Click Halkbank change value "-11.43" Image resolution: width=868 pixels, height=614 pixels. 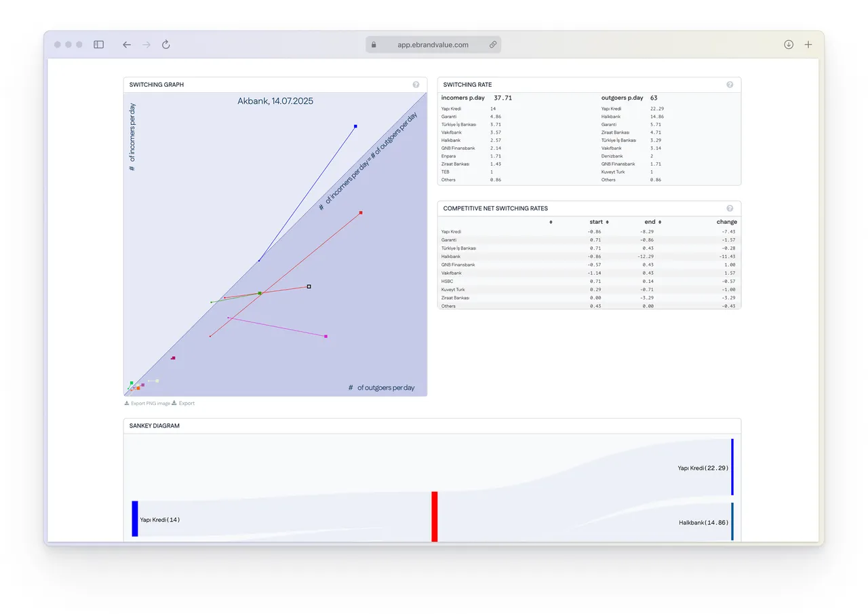point(726,256)
